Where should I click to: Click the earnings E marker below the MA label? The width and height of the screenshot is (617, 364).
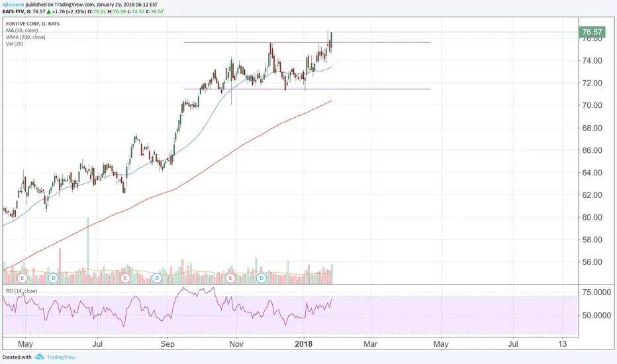point(22,278)
